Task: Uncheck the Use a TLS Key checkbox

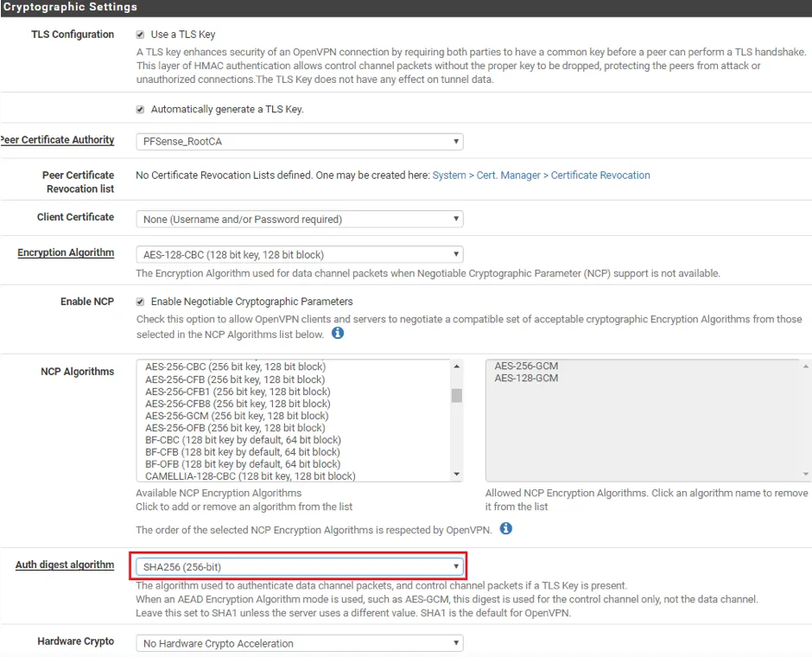Action: coord(140,35)
